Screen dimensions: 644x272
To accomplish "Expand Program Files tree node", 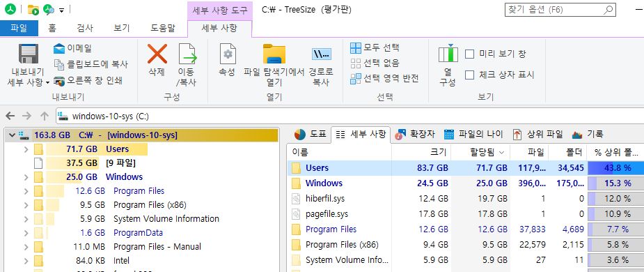I will tap(26, 191).
